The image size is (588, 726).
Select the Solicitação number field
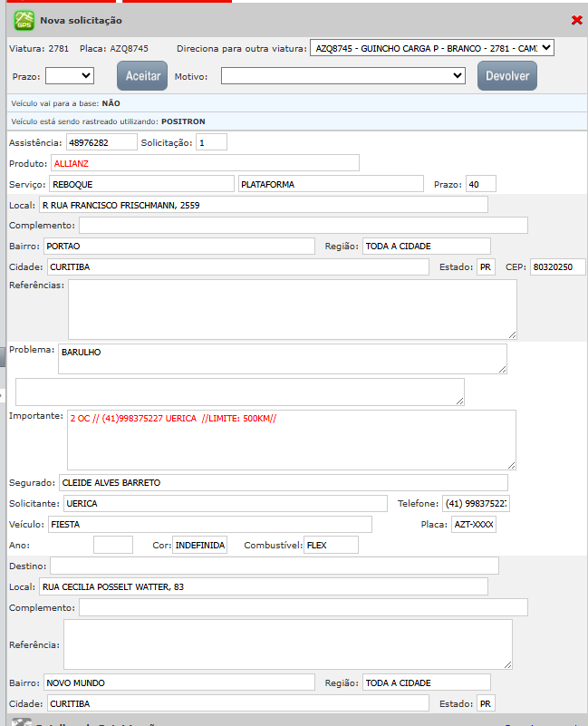click(211, 142)
